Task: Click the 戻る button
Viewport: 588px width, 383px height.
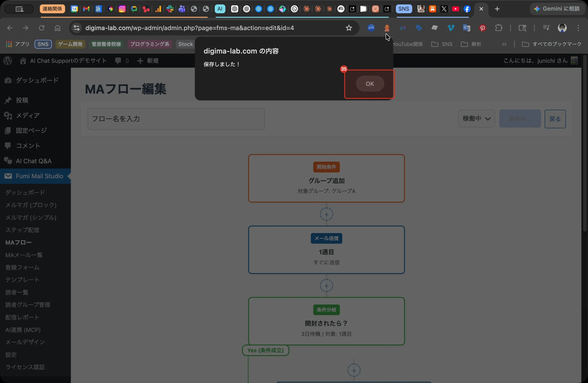Action: coord(555,119)
